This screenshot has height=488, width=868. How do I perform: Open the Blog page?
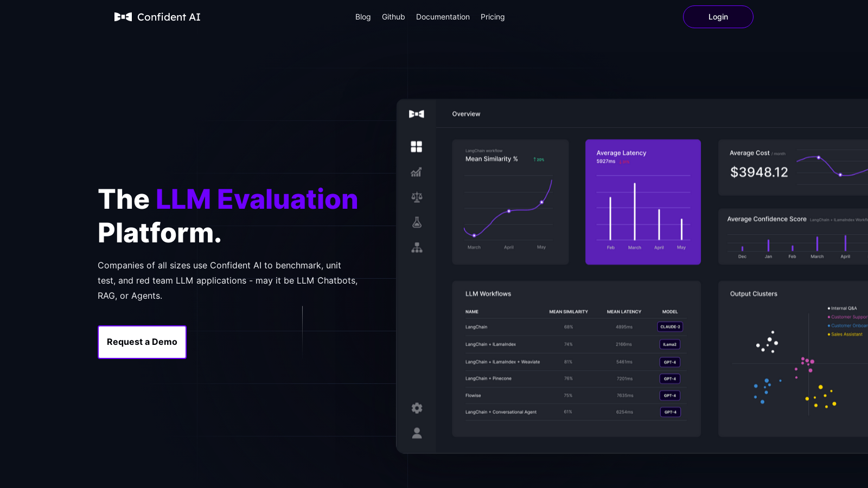pyautogui.click(x=363, y=17)
